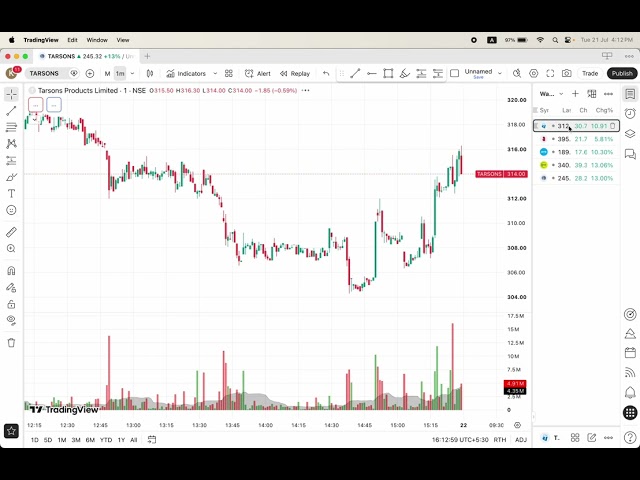Pick the horizontal ray tool in floating toolbar
The height and width of the screenshot is (480, 640).
pos(371,73)
